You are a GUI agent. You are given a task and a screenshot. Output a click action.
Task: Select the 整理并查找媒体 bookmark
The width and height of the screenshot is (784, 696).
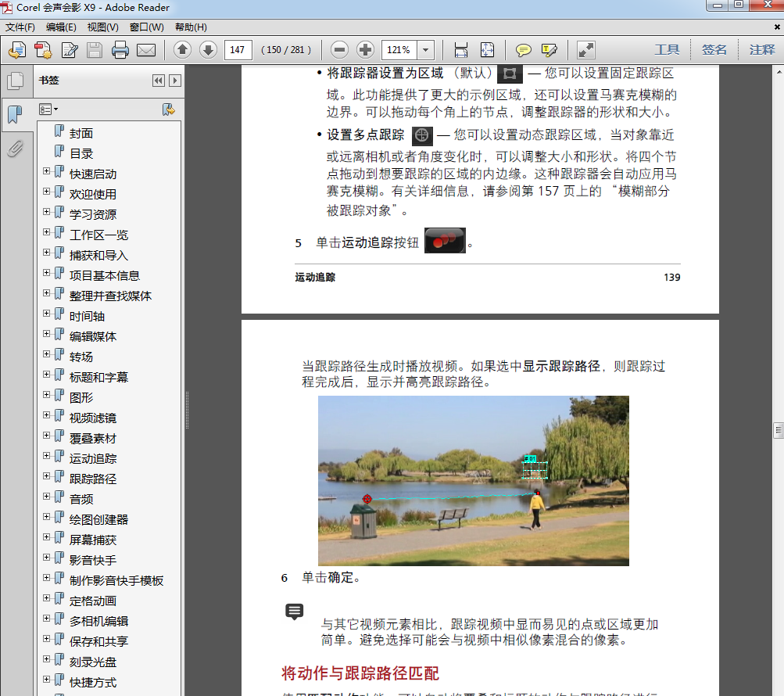coord(110,296)
